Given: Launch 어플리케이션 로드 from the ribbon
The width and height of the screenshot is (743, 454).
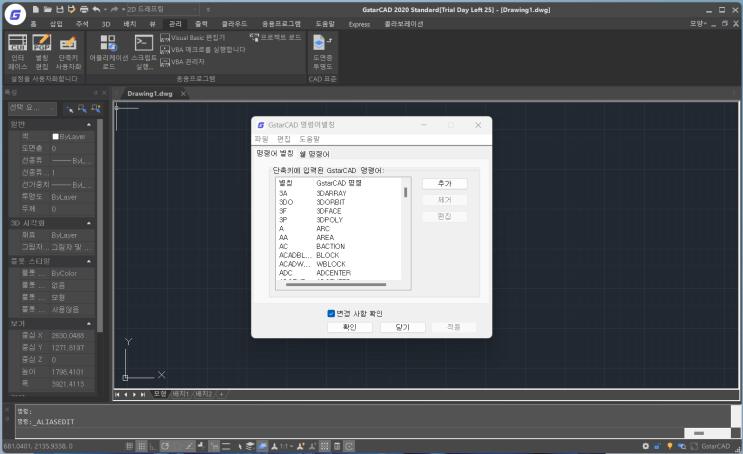Looking at the screenshot, I should 109,52.
